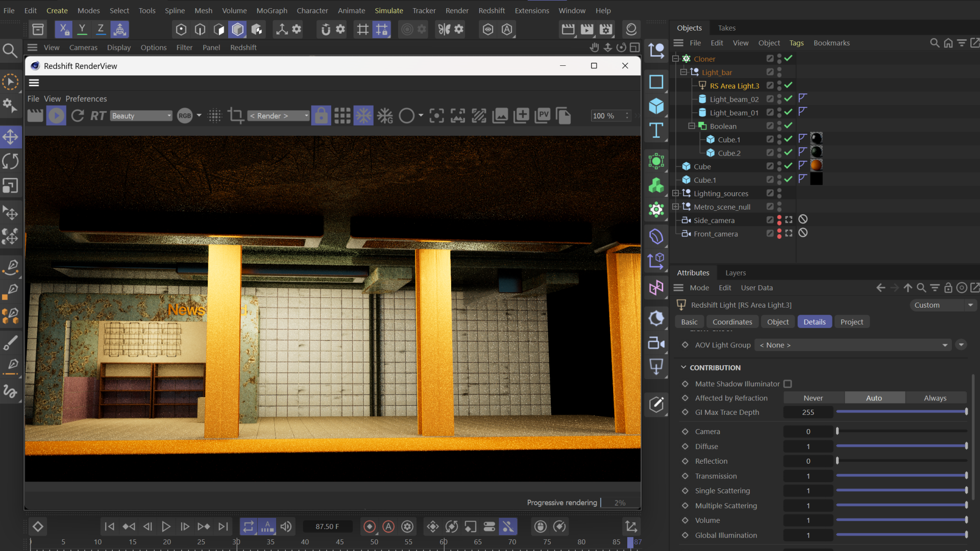Click the crop region icon in RenderView
Screen dimensions: 980x551
(x=235, y=116)
